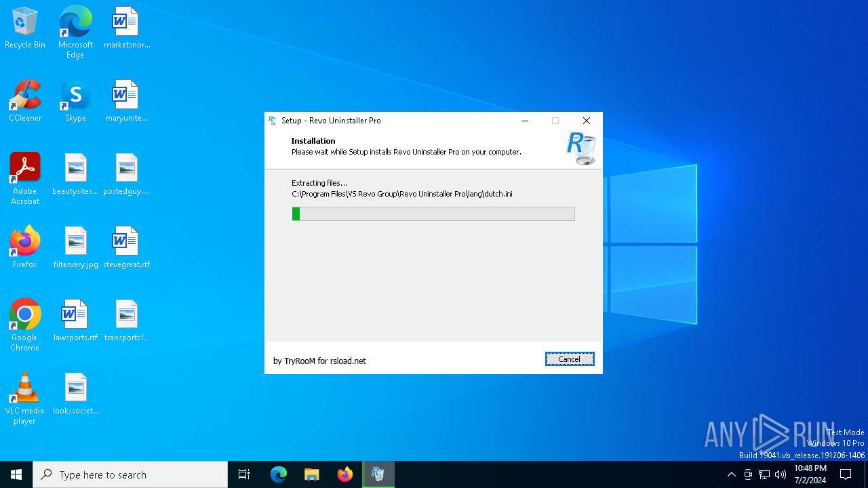
Task: Select the lawsports.rtf document on desktop
Action: coord(75,321)
